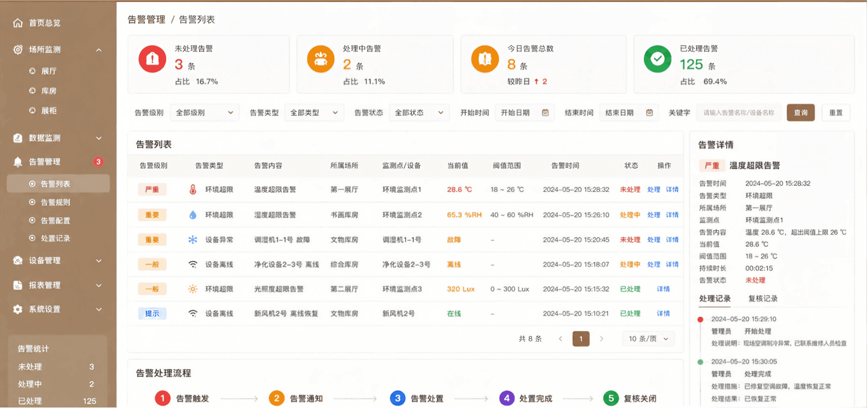Open 告警规则 in the sidebar
The width and height of the screenshot is (868, 408).
tap(56, 202)
